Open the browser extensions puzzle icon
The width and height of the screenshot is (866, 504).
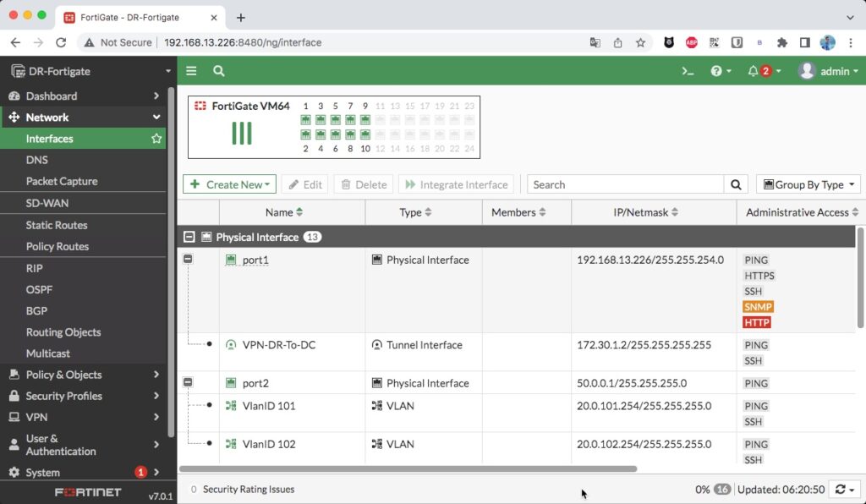click(x=782, y=42)
